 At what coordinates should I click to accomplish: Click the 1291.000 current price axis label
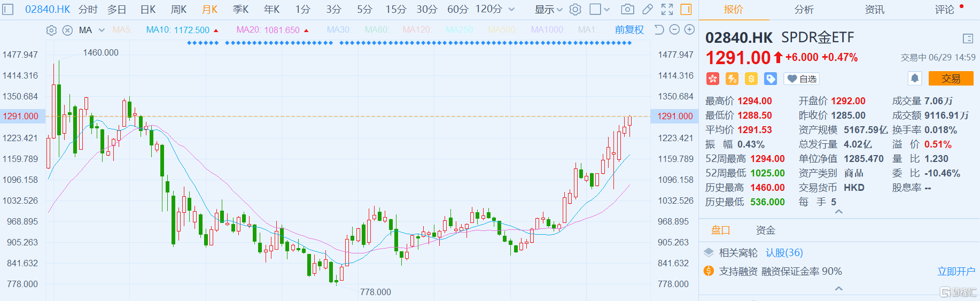coord(675,116)
